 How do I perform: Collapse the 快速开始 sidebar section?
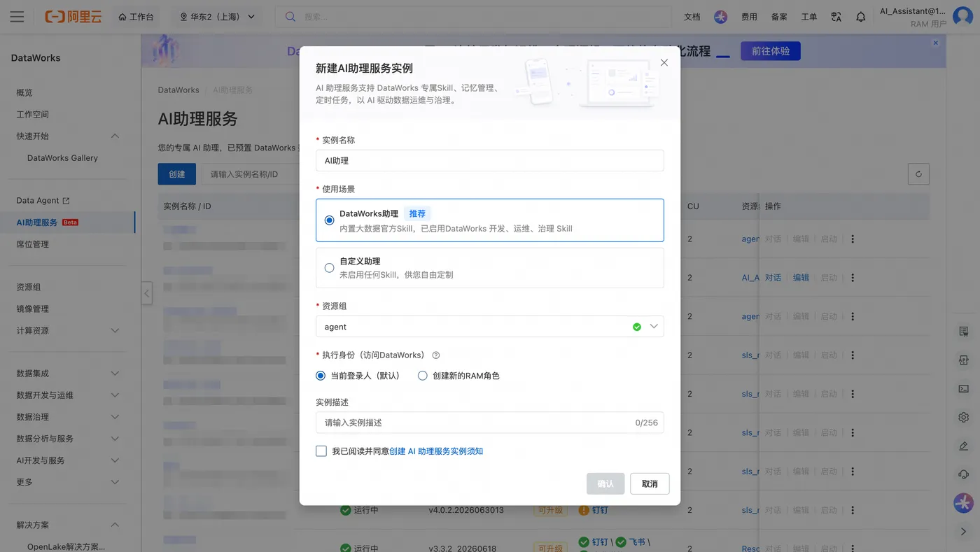115,136
